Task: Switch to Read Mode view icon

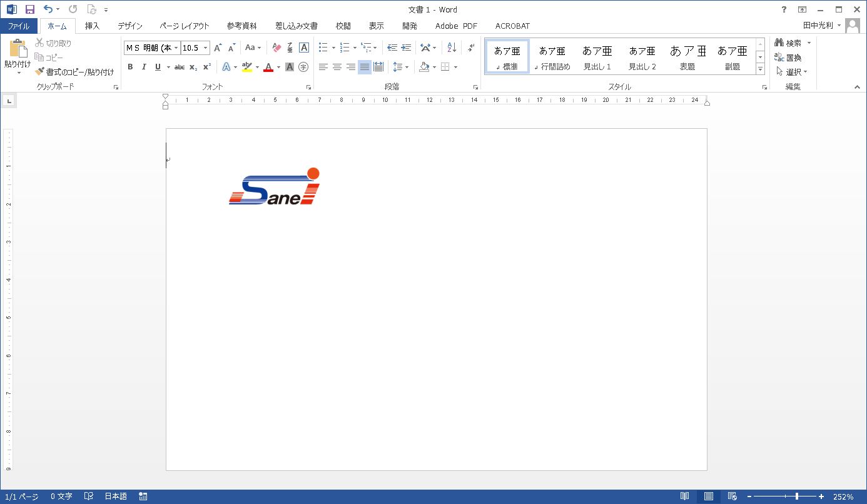Action: coord(685,496)
